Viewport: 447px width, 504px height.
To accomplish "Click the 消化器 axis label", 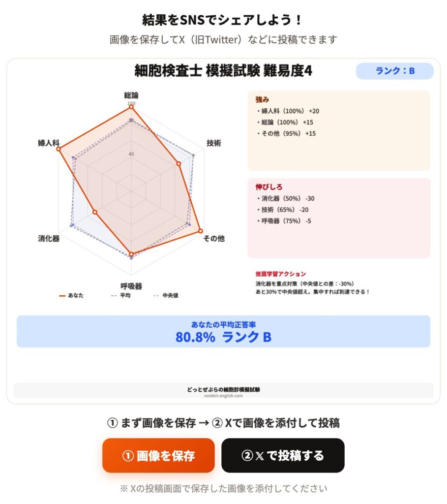I will point(49,239).
